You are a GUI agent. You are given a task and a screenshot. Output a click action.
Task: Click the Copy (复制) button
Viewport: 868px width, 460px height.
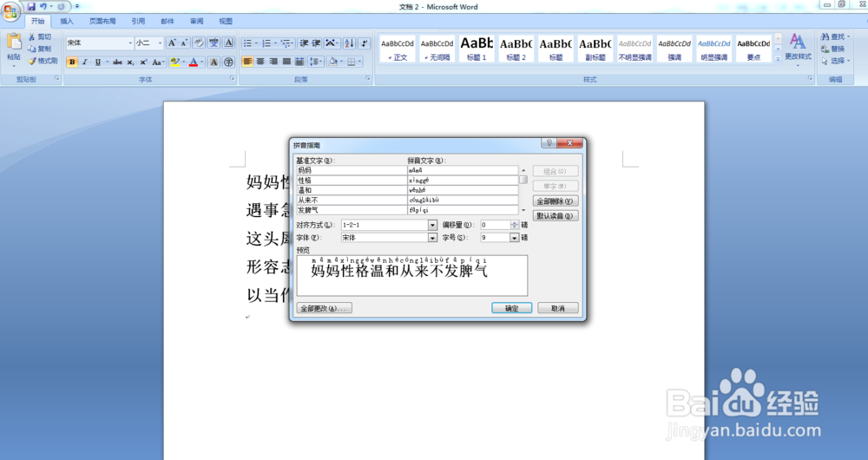41,49
